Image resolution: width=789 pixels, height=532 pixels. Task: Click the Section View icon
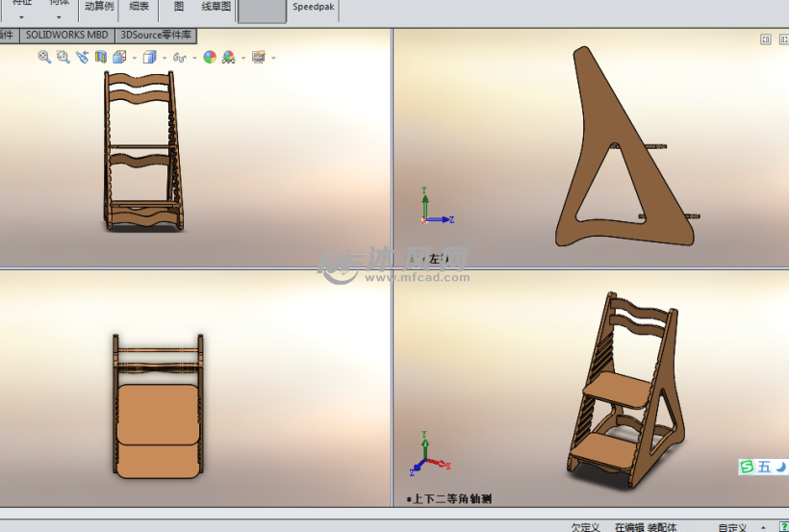point(101,57)
